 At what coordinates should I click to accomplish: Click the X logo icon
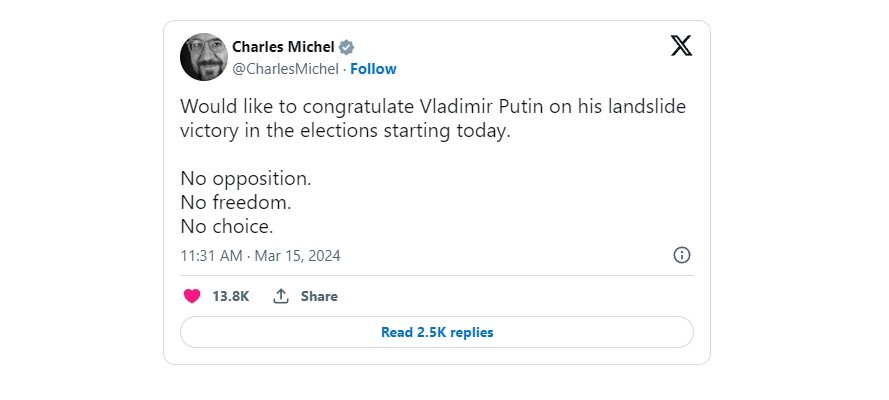click(681, 46)
